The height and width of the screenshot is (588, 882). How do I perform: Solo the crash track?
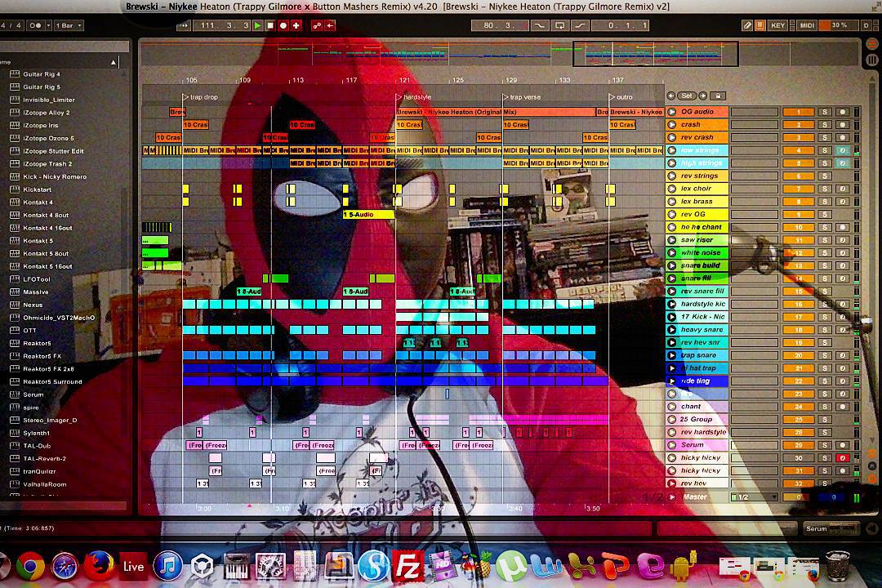pyautogui.click(x=825, y=125)
